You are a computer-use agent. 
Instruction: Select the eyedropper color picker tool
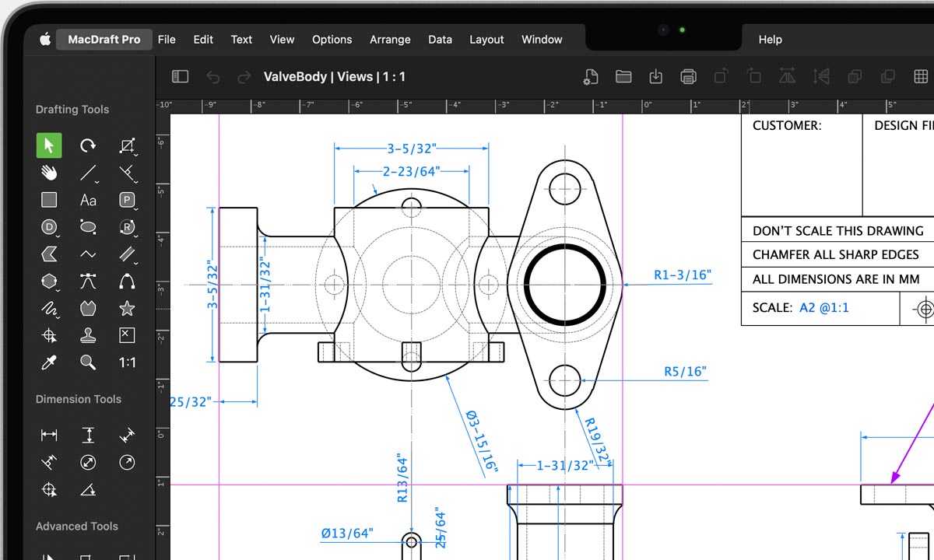tap(49, 362)
